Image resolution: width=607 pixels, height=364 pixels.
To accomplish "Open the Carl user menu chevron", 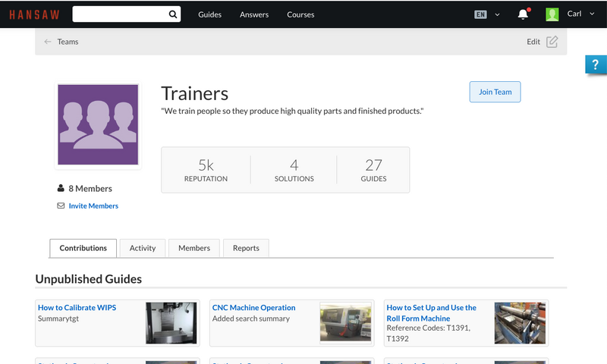I will 592,14.
